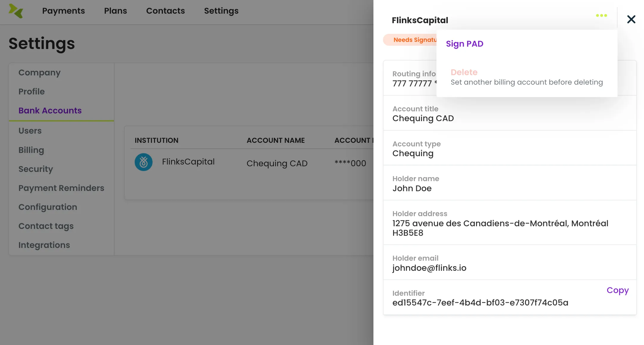Go to the Plans page
This screenshot has height=345, width=644.
click(115, 11)
